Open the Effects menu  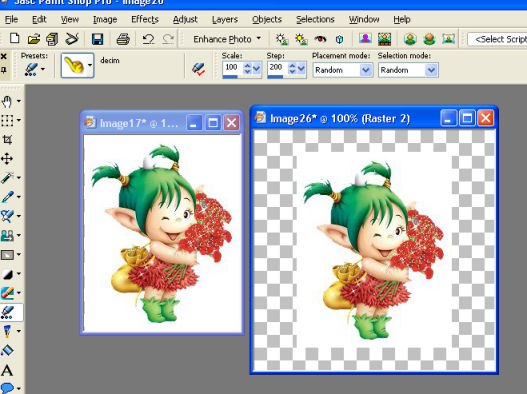[145, 19]
